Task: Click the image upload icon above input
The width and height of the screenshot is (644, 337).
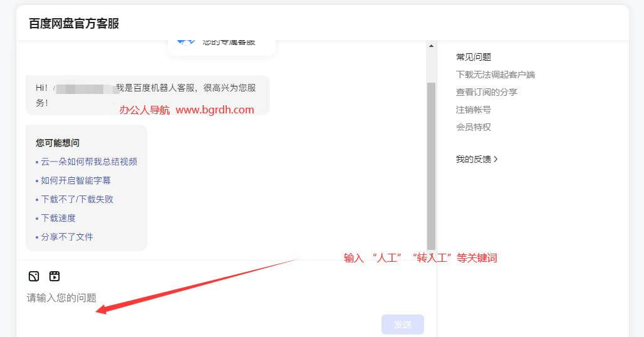Action: [x=34, y=276]
